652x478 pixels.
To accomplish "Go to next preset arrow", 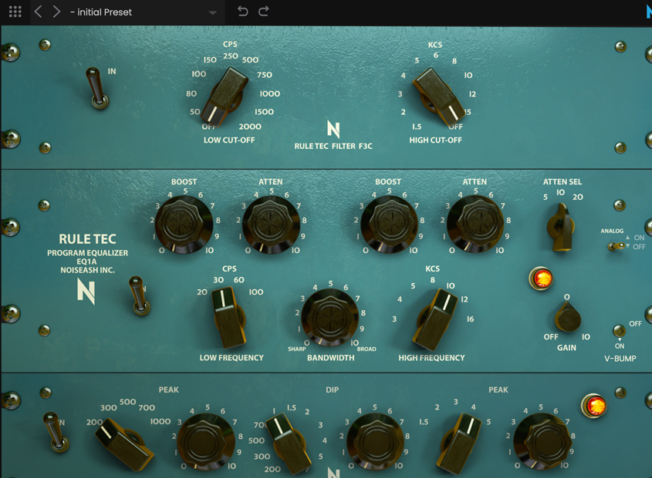I will [57, 12].
